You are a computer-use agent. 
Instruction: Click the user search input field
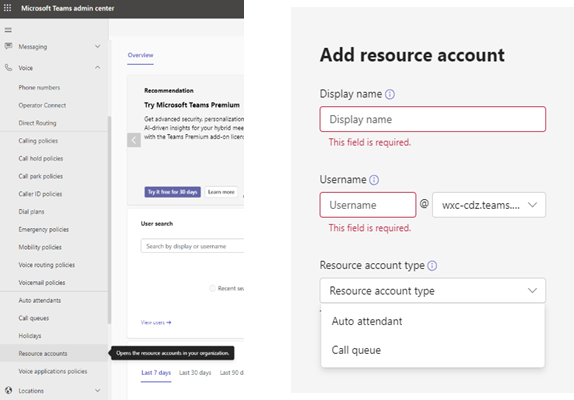(192, 246)
